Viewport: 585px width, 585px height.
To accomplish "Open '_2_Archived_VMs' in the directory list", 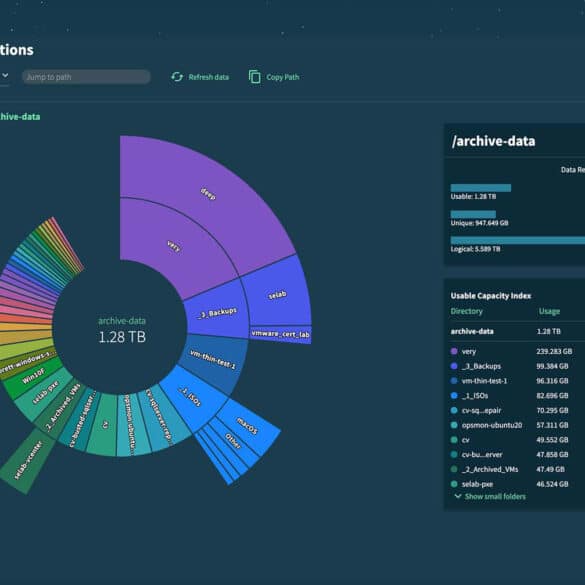I will coord(490,469).
